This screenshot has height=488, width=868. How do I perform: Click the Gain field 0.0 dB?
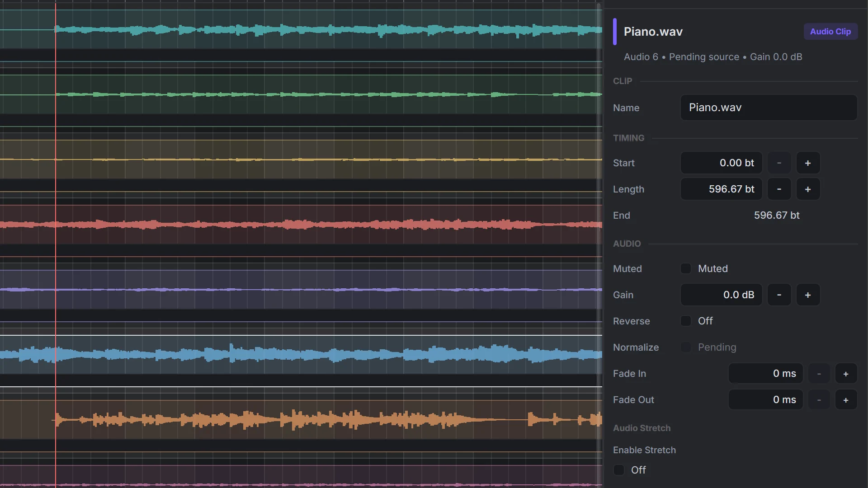pyautogui.click(x=722, y=295)
